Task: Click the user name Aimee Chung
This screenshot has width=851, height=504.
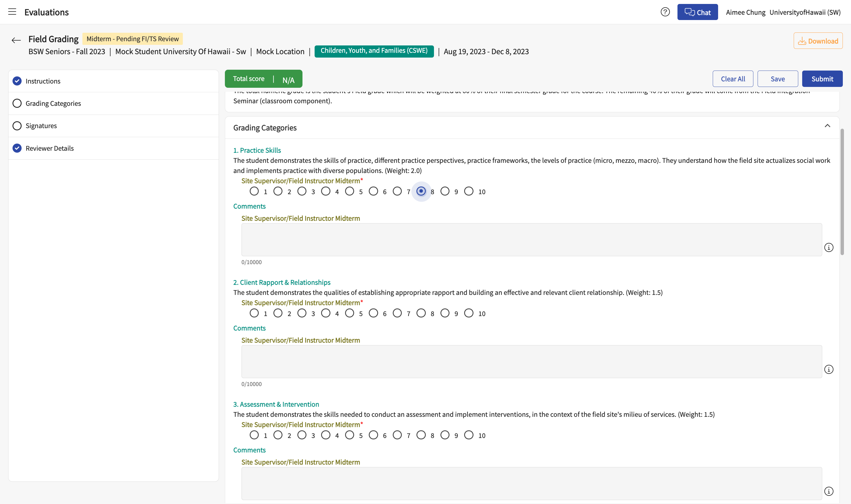Action: [745, 13]
